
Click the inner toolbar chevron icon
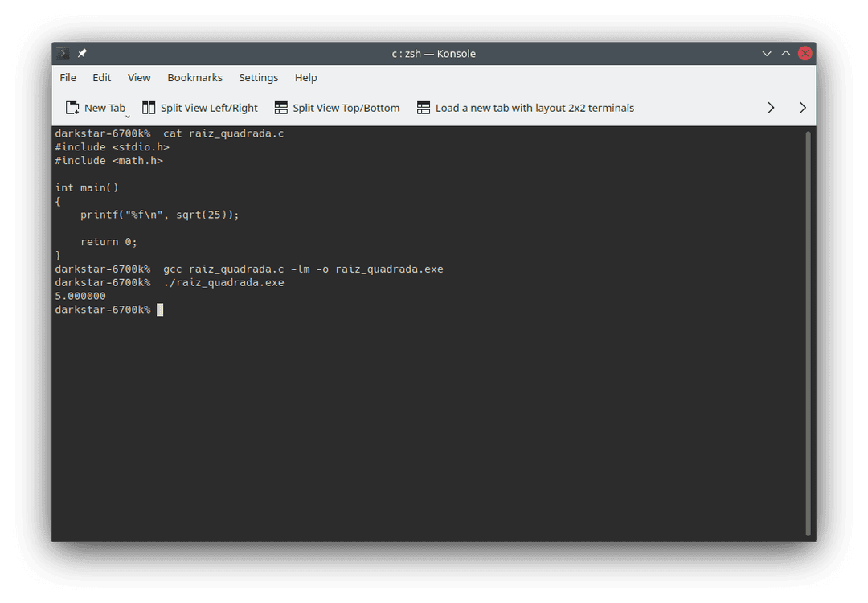click(770, 107)
